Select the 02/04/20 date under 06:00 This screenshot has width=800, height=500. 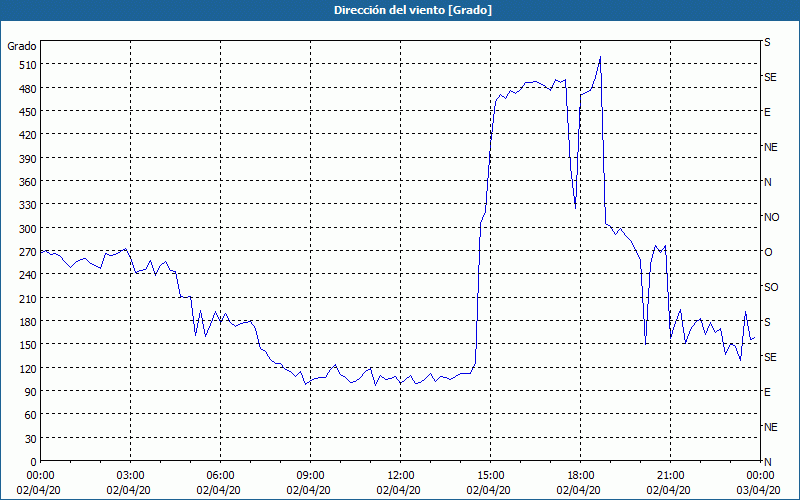[218, 490]
